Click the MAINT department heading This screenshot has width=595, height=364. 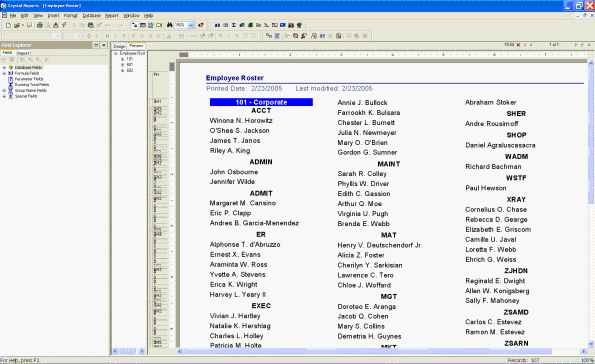pyautogui.click(x=389, y=164)
